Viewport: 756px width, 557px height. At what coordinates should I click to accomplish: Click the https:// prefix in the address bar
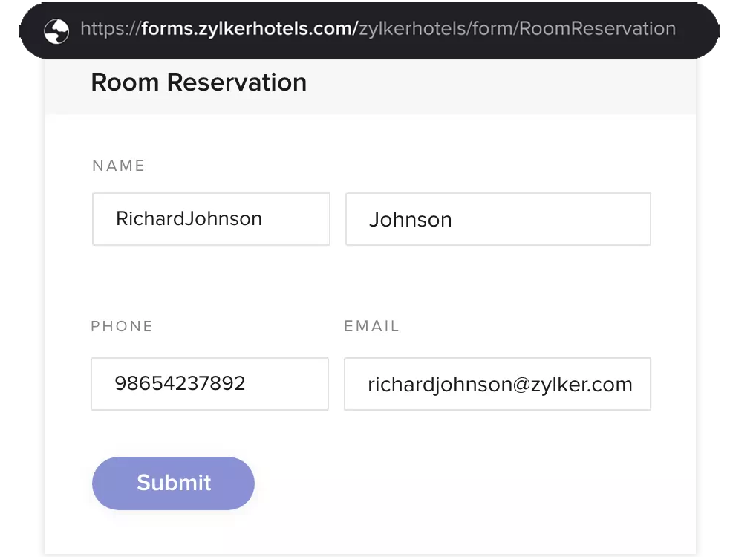pos(110,29)
